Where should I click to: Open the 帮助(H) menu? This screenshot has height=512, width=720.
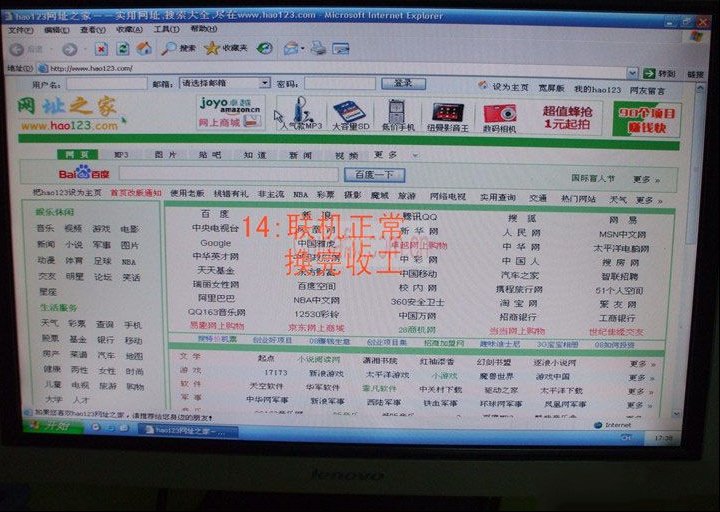point(203,28)
